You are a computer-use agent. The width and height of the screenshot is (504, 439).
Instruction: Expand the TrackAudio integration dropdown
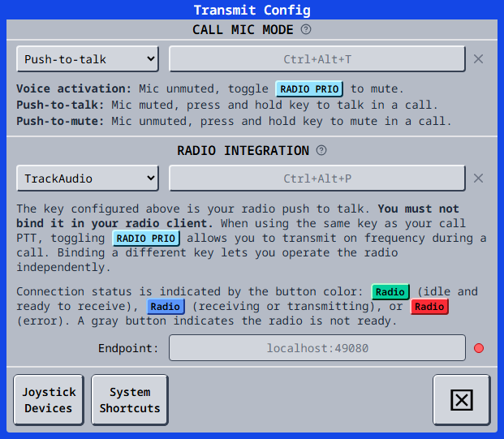[x=88, y=178]
